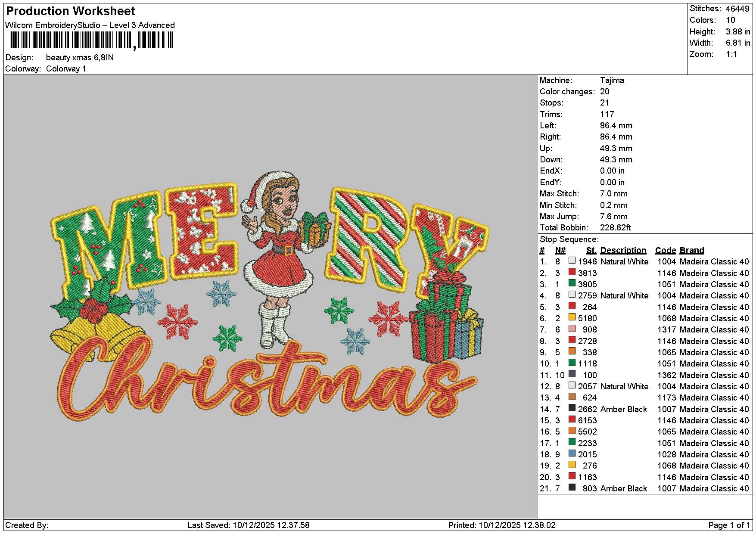This screenshot has width=756, height=534.
Task: Click the "Code" column header
Action: point(666,251)
